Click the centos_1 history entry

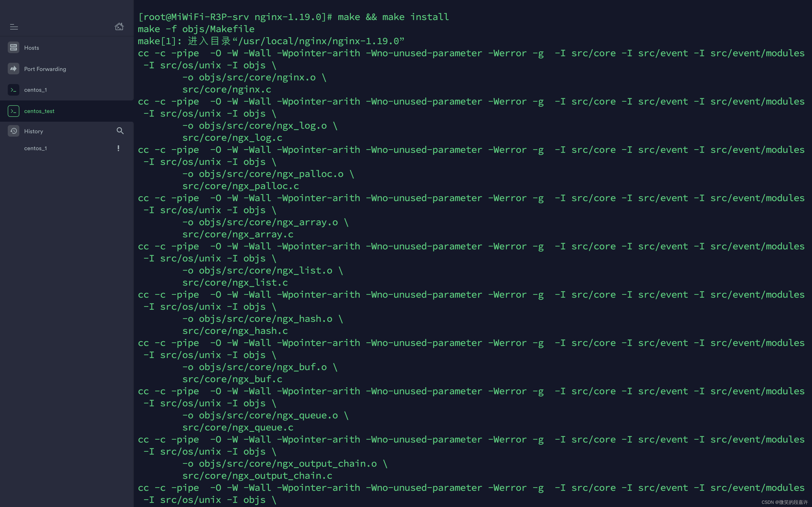[35, 148]
